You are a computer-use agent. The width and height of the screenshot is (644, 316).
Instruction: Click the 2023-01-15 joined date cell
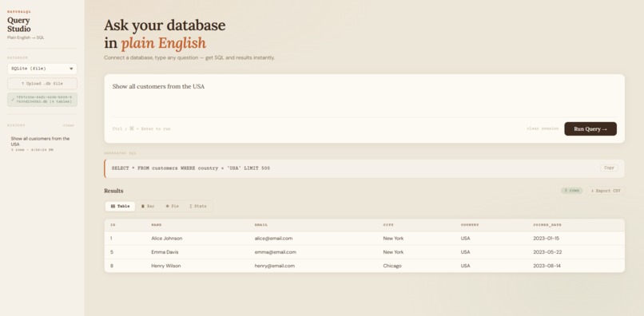click(547, 239)
